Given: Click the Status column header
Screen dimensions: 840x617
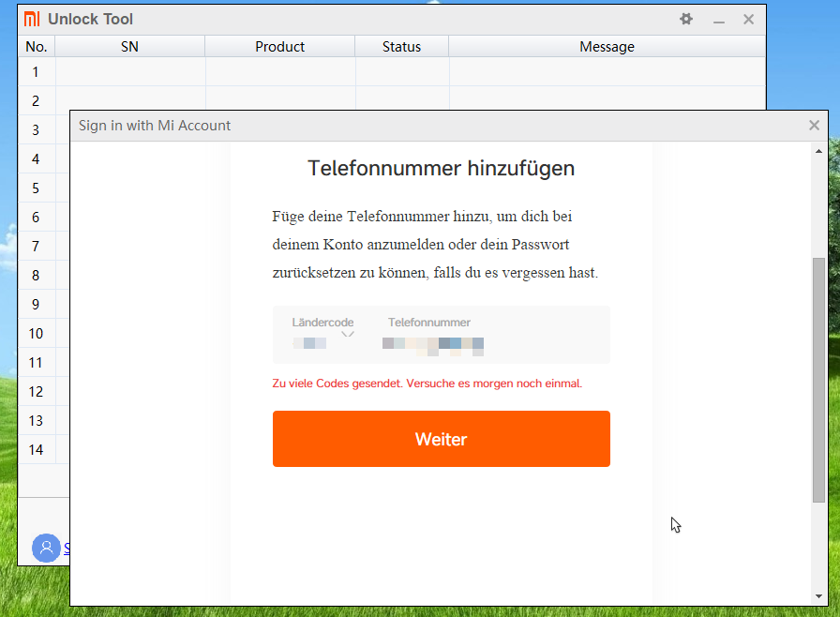Looking at the screenshot, I should point(401,47).
